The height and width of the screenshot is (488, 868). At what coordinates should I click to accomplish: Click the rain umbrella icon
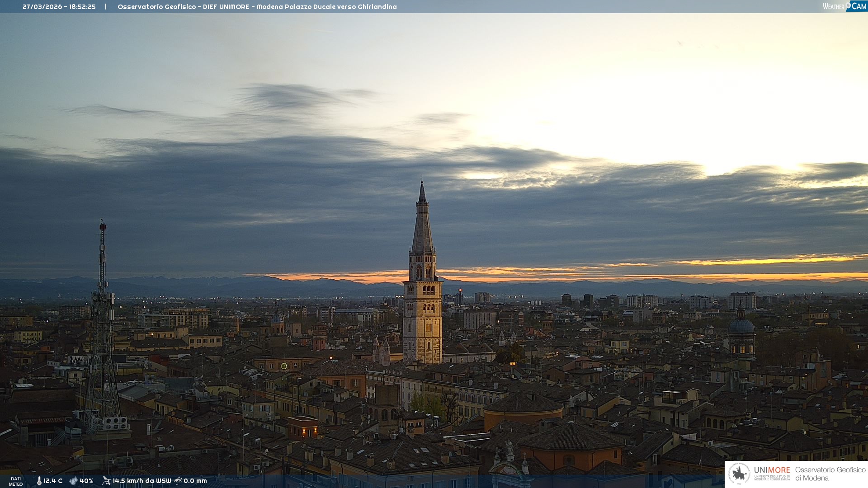178,481
